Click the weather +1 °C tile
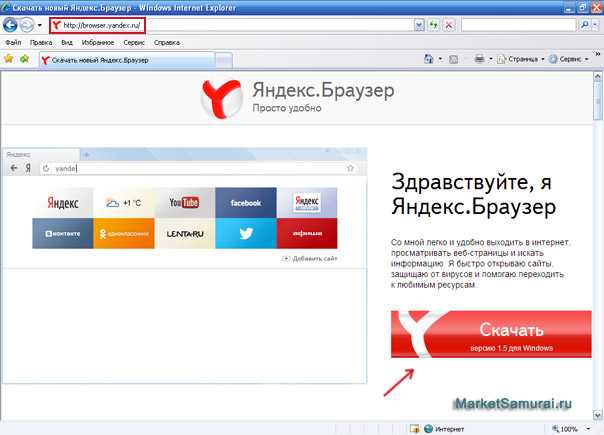Viewport: 604px width, 435px height. coord(124,203)
